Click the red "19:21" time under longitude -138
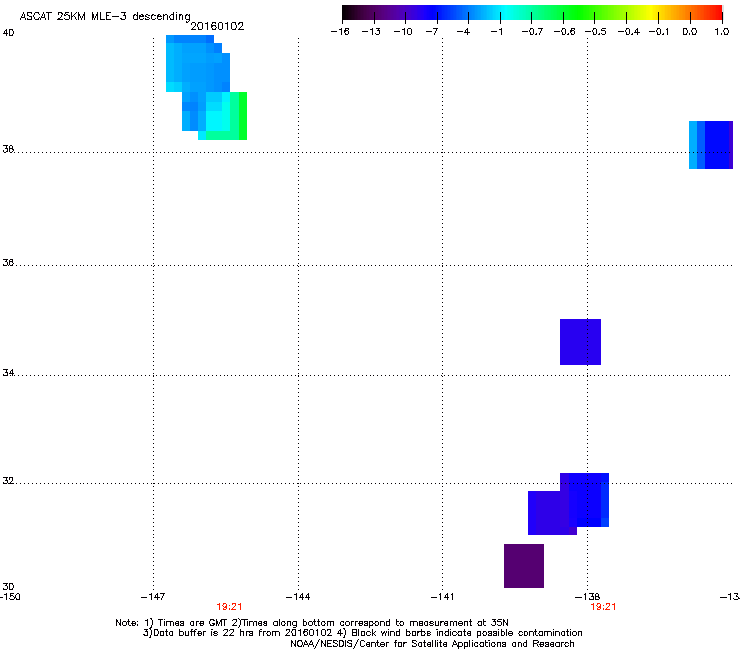This screenshot has height=650, width=740. (603, 607)
